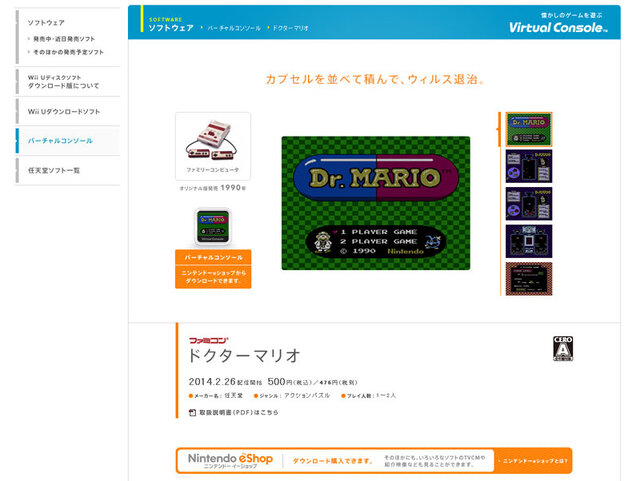Click the ニンテンドーeショップとは? link
Viewport: 640px width, 481px height.
[535, 461]
